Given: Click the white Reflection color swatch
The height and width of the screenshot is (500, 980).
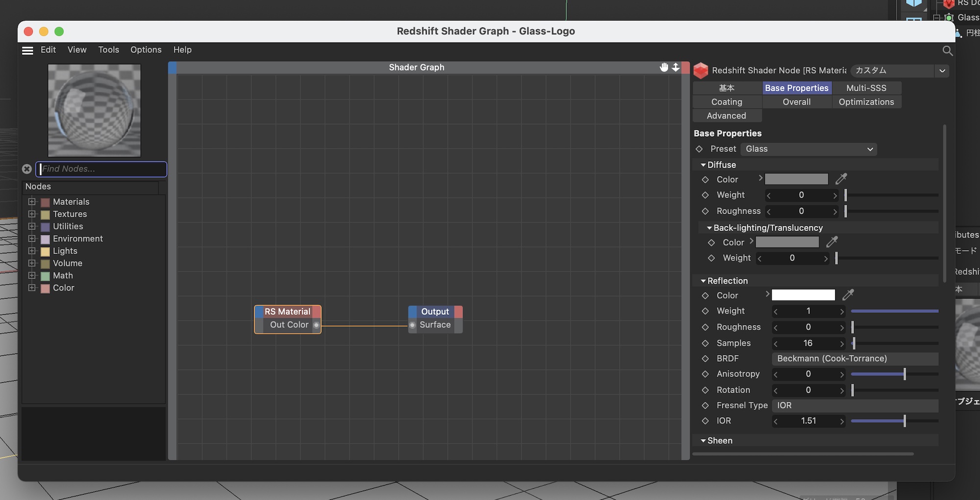Looking at the screenshot, I should point(803,295).
